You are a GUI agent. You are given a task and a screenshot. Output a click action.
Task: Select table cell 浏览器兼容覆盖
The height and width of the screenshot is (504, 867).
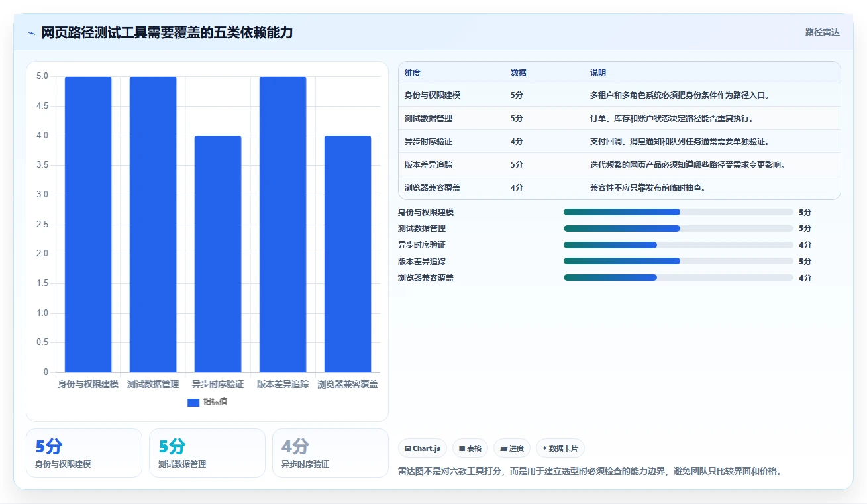tap(433, 187)
